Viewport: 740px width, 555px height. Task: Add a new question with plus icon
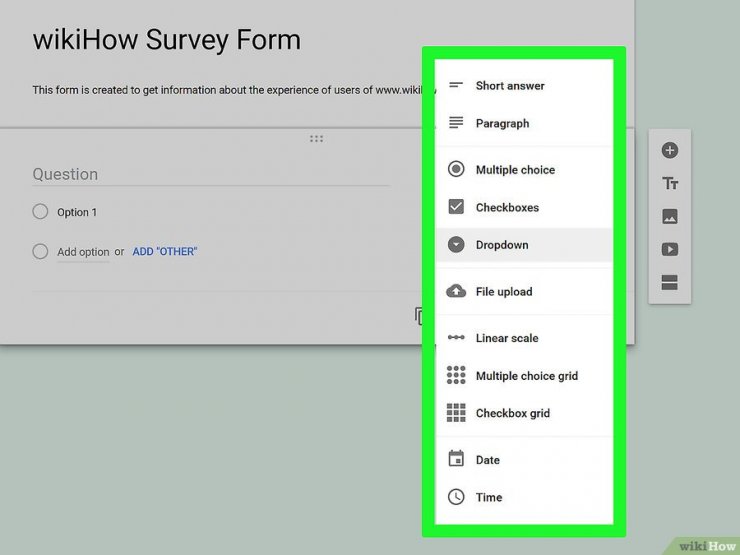[670, 151]
